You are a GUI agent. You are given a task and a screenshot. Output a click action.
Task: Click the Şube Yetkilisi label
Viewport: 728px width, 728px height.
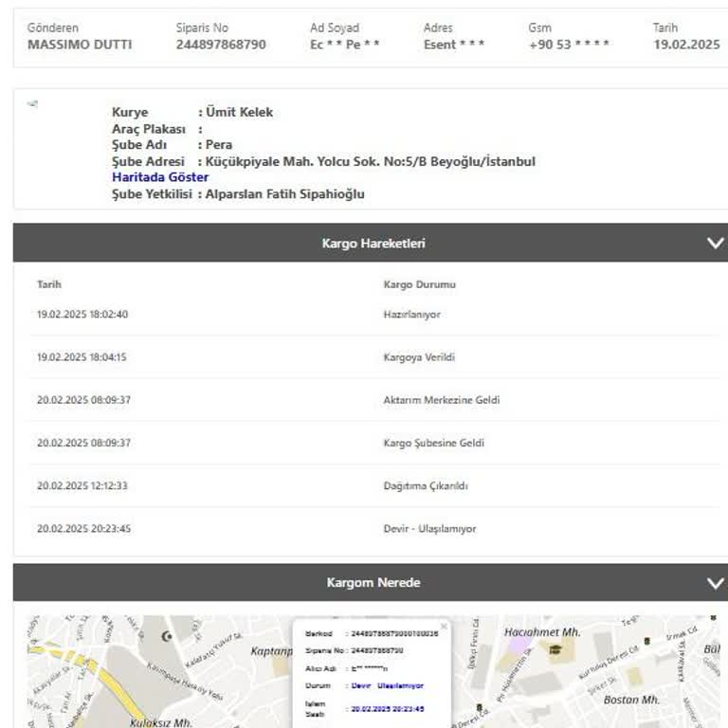152,194
